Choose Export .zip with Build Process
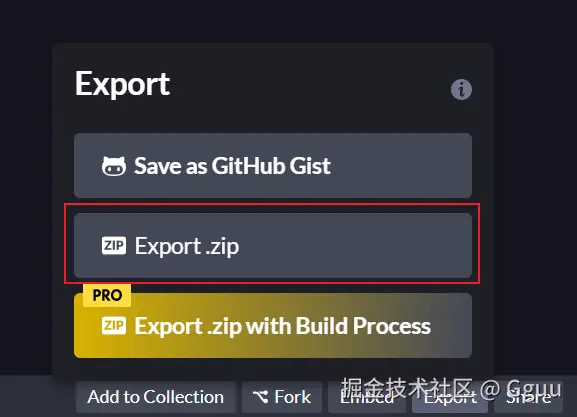The height and width of the screenshot is (417, 577). 273,325
